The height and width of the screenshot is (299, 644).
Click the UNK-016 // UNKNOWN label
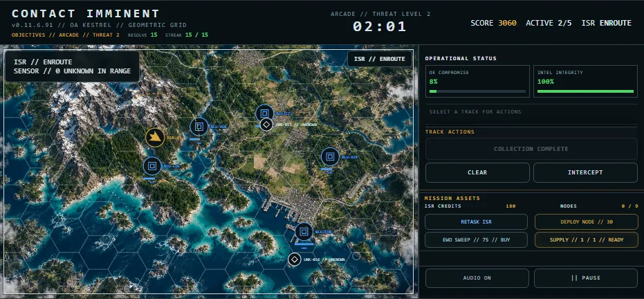coord(324,260)
